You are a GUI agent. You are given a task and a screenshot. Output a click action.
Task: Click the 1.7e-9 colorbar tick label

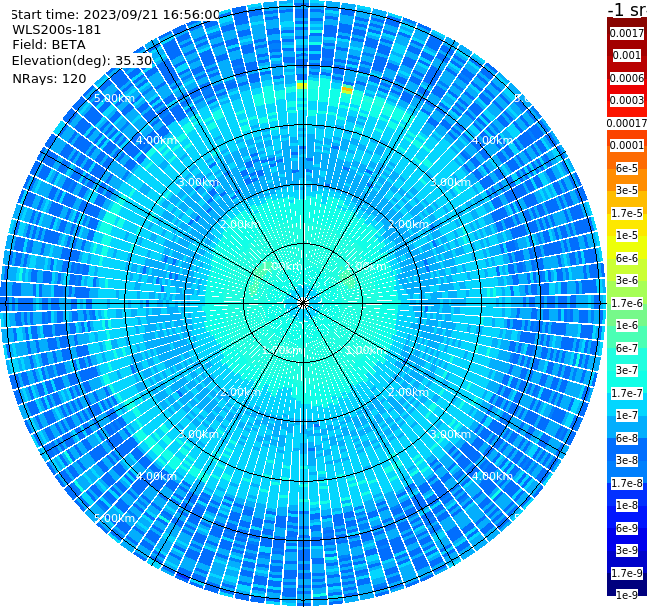(x=627, y=573)
